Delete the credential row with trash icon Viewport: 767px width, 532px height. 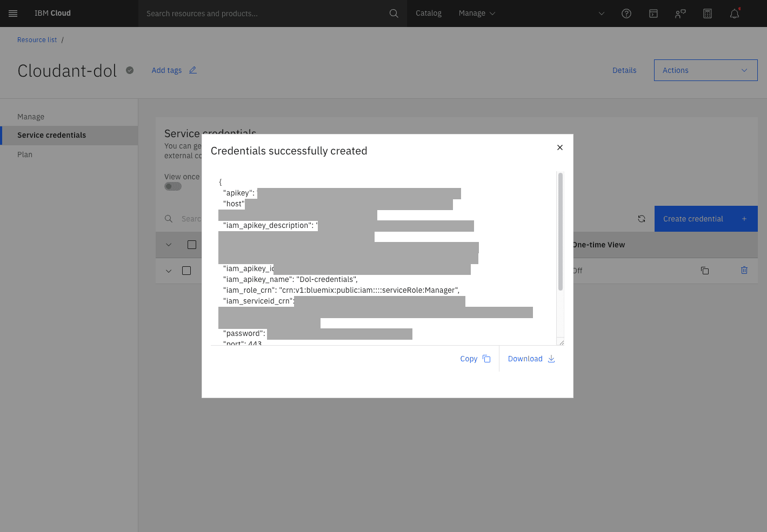[x=744, y=271]
